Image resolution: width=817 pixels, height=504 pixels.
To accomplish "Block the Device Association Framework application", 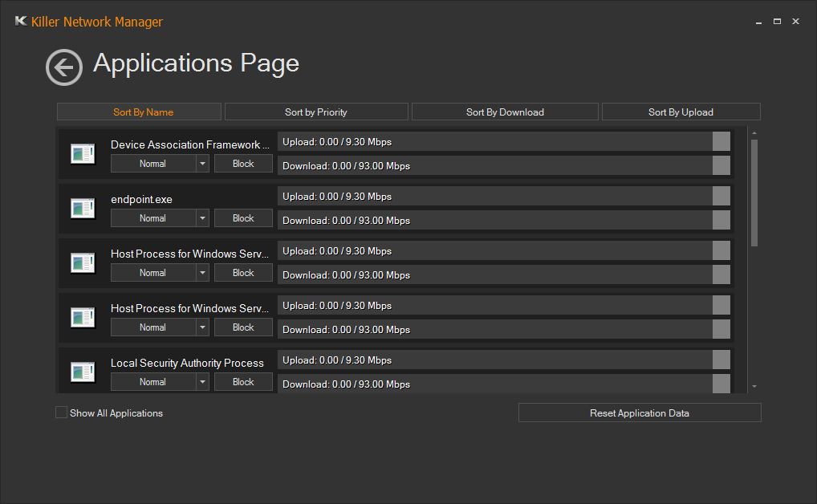I will [x=243, y=164].
